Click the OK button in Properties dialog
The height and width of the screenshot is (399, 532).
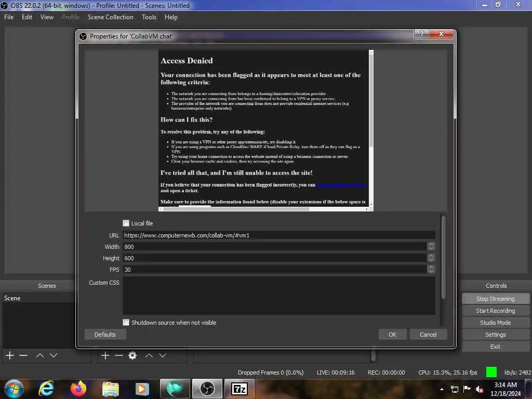[x=393, y=335]
